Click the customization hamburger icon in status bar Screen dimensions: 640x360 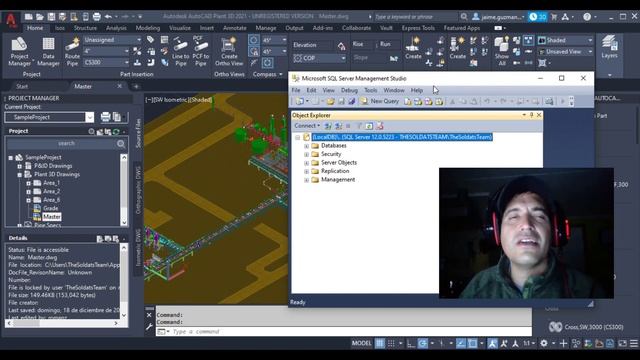[x=633, y=343]
